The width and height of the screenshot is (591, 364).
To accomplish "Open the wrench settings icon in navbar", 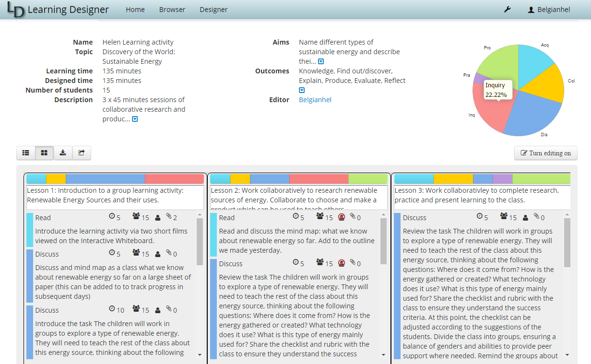I will (x=507, y=10).
